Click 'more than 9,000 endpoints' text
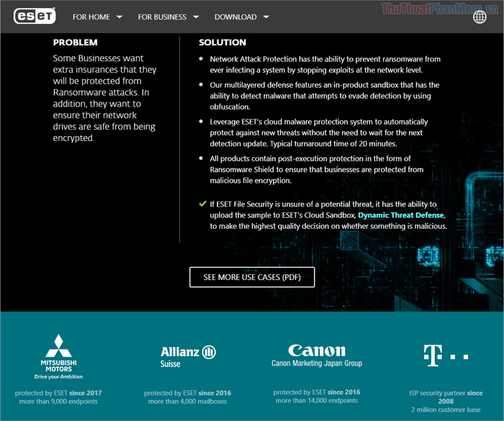 point(58,402)
